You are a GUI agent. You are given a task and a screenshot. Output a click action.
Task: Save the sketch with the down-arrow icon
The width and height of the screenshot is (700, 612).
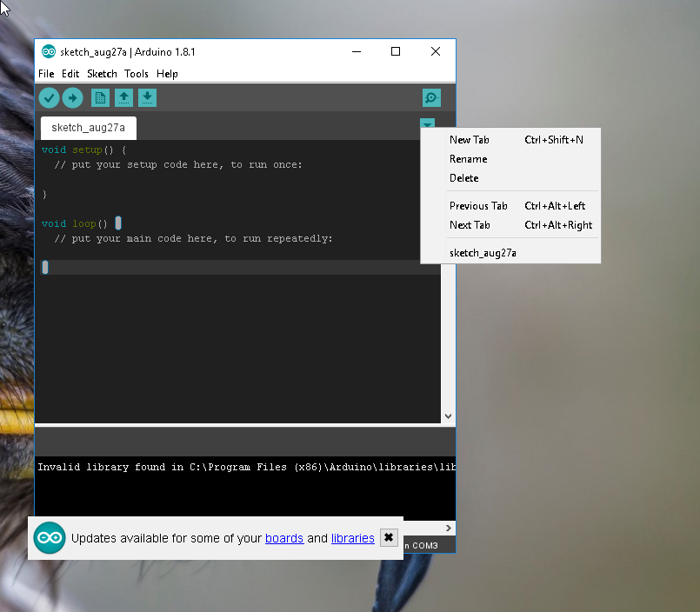point(147,97)
